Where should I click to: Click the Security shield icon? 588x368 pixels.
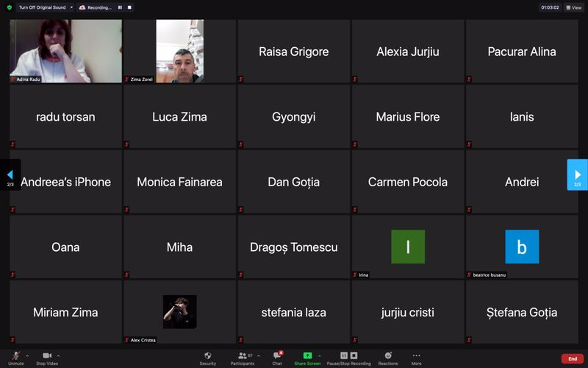point(208,355)
